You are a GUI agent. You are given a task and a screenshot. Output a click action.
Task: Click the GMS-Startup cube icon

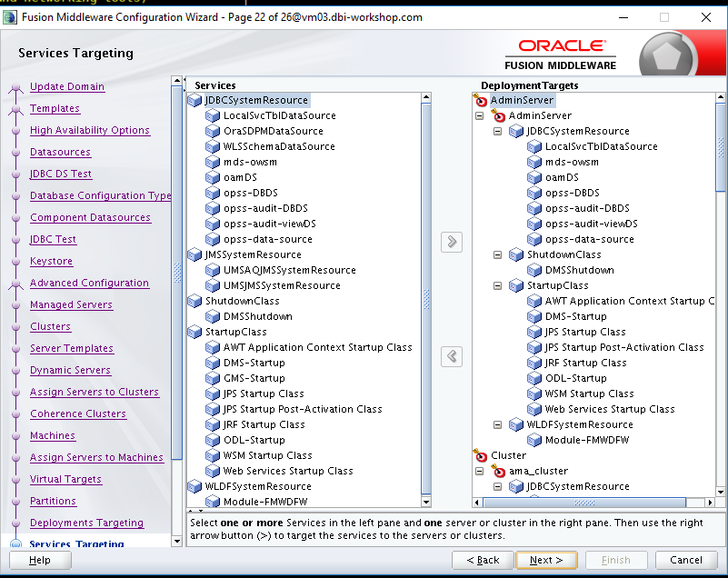pos(213,378)
